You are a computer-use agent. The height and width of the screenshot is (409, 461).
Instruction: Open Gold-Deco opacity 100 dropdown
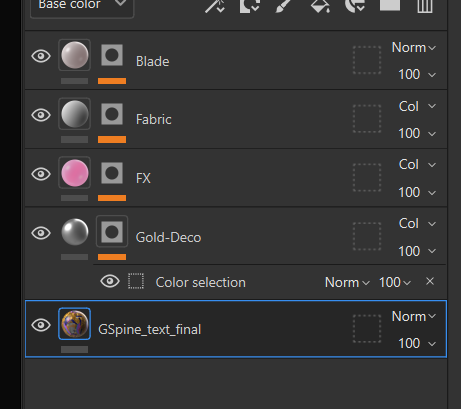pos(417,251)
